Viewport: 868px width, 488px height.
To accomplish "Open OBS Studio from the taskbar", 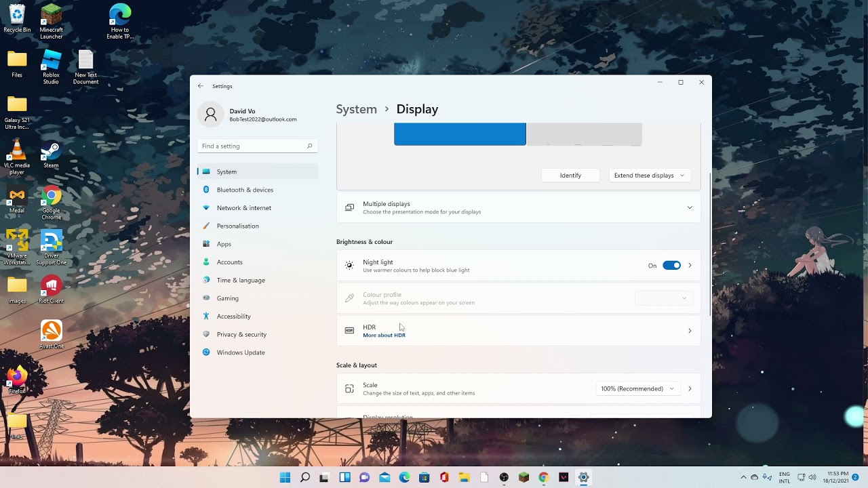I will coord(504,477).
